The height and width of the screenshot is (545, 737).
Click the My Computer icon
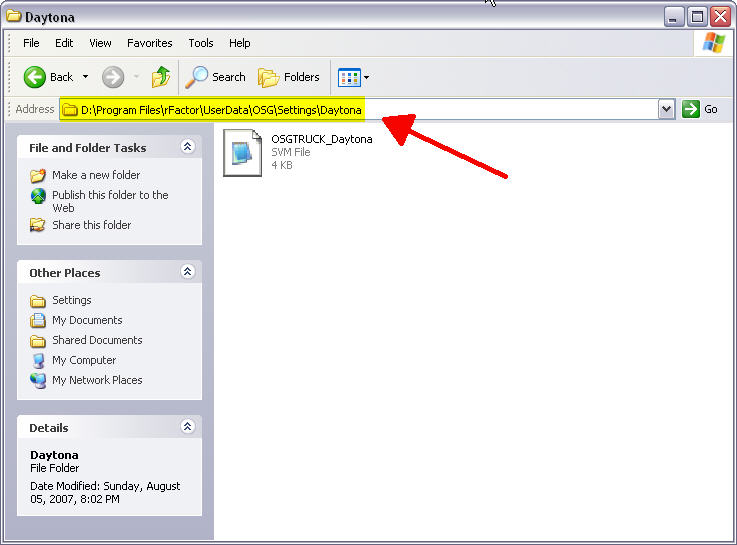(39, 360)
